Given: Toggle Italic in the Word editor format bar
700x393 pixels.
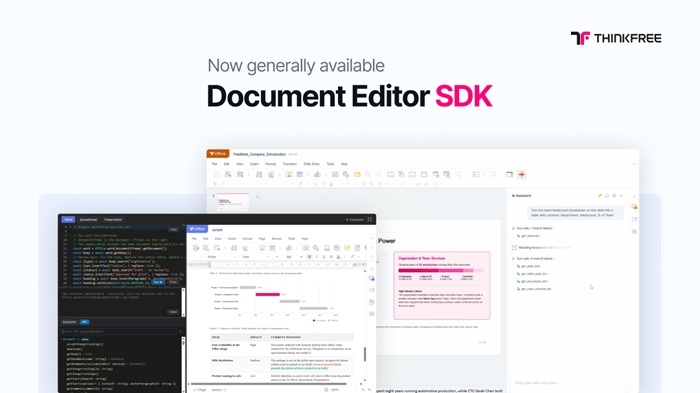Looking at the screenshot, I should [317, 257].
